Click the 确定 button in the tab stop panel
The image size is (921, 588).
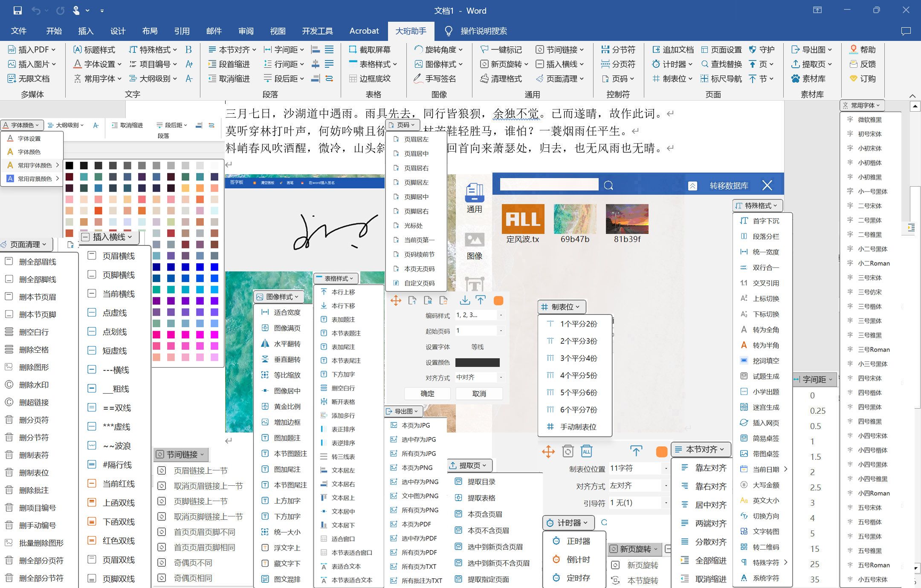click(428, 393)
